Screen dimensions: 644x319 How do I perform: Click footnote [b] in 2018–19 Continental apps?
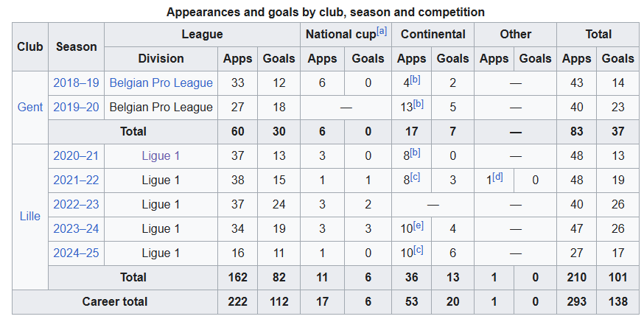(x=416, y=80)
